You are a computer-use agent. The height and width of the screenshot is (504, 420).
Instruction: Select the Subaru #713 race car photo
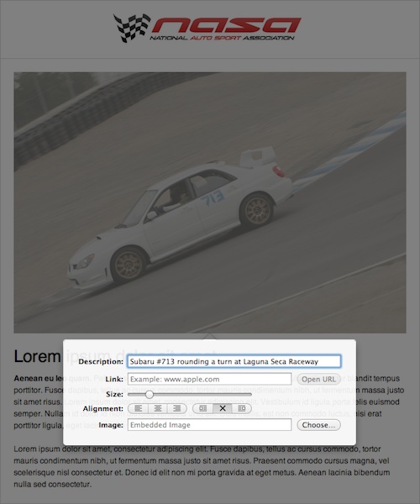click(210, 202)
